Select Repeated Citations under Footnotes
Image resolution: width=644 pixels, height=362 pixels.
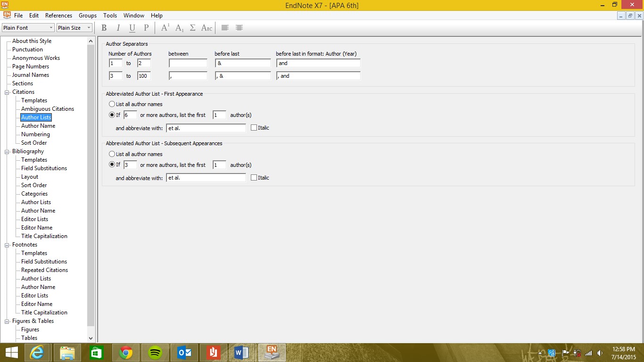click(x=44, y=270)
